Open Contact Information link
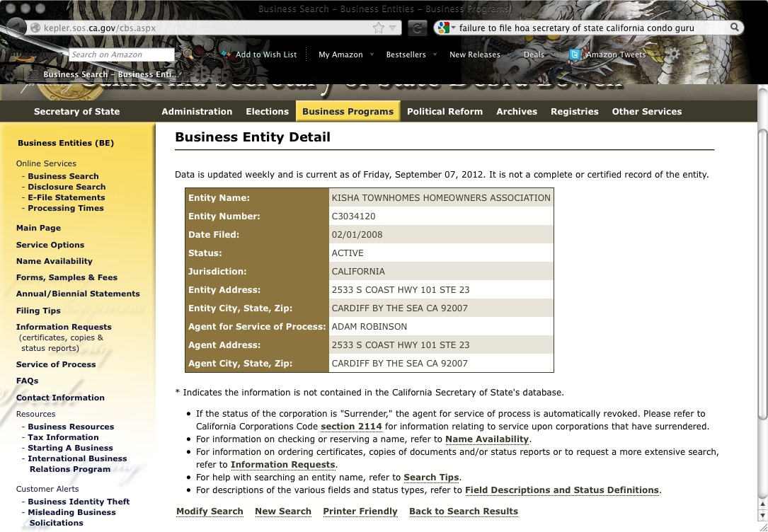The height and width of the screenshot is (532, 768). click(x=60, y=398)
